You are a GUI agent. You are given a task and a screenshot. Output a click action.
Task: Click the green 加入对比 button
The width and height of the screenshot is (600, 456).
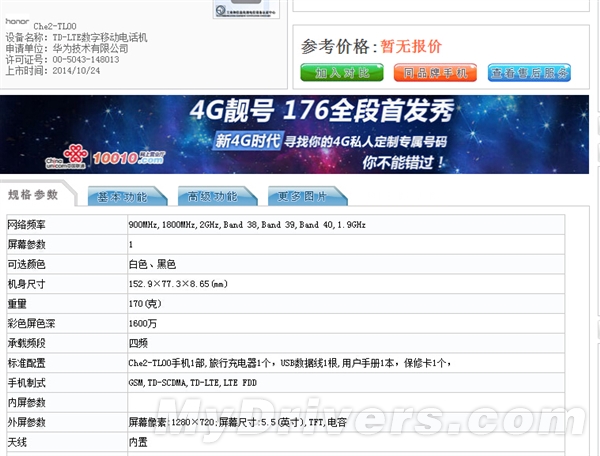pyautogui.click(x=342, y=73)
